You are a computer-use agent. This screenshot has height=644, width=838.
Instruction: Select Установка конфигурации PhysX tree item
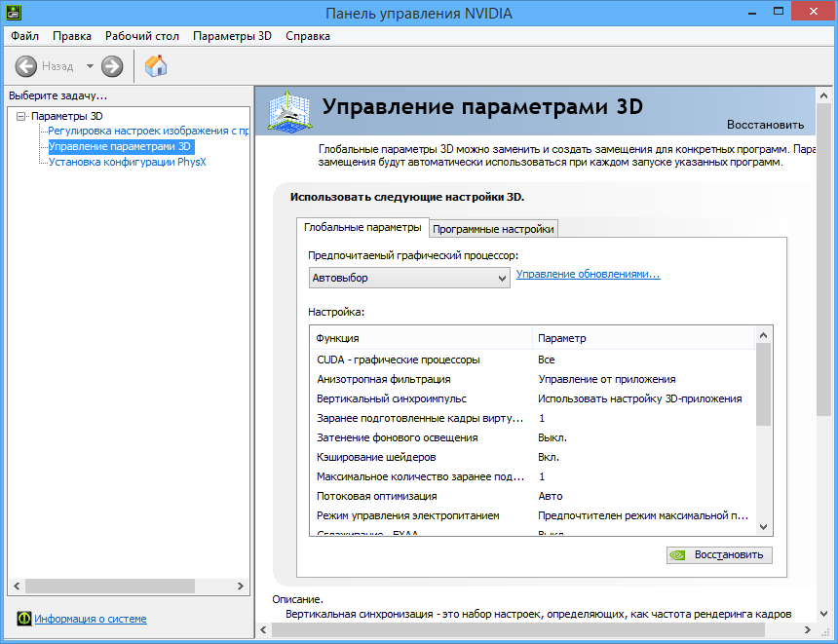(128, 162)
